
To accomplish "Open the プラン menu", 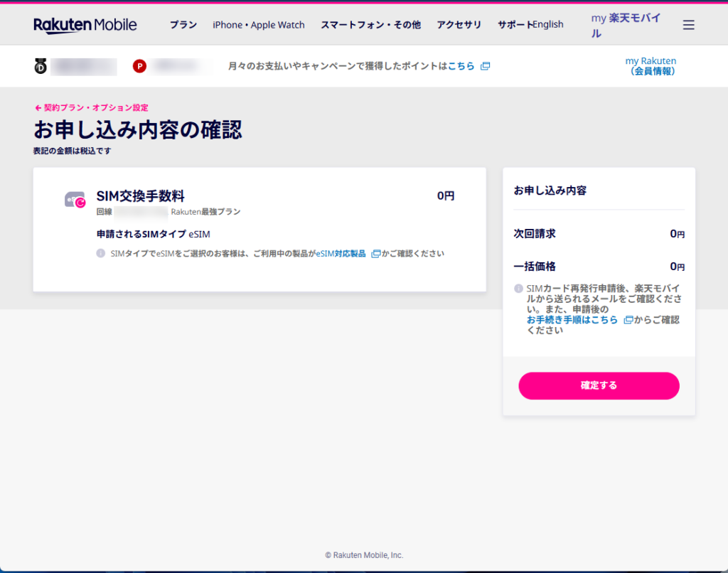I will 183,25.
